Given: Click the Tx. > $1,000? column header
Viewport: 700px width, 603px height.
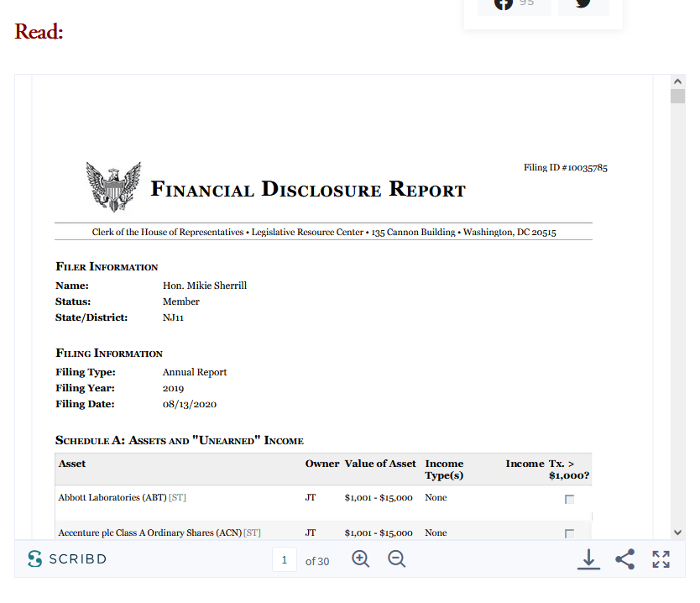Looking at the screenshot, I should (569, 469).
